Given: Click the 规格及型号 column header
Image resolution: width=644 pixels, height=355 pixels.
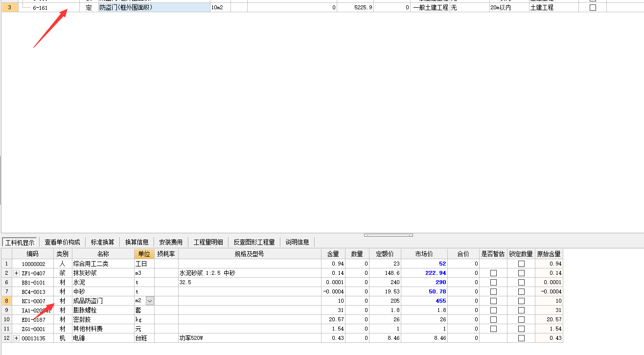Looking at the screenshot, I should [250, 254].
